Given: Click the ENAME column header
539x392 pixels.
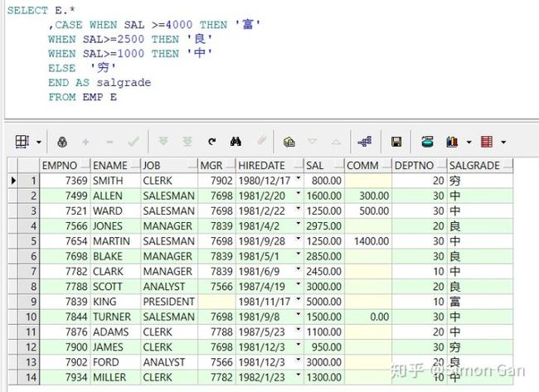Looking at the screenshot, I should click(115, 166).
